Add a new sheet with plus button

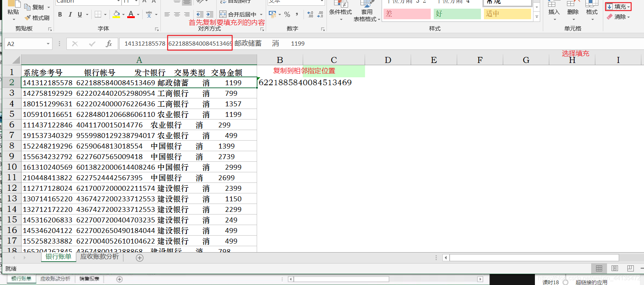(x=140, y=258)
